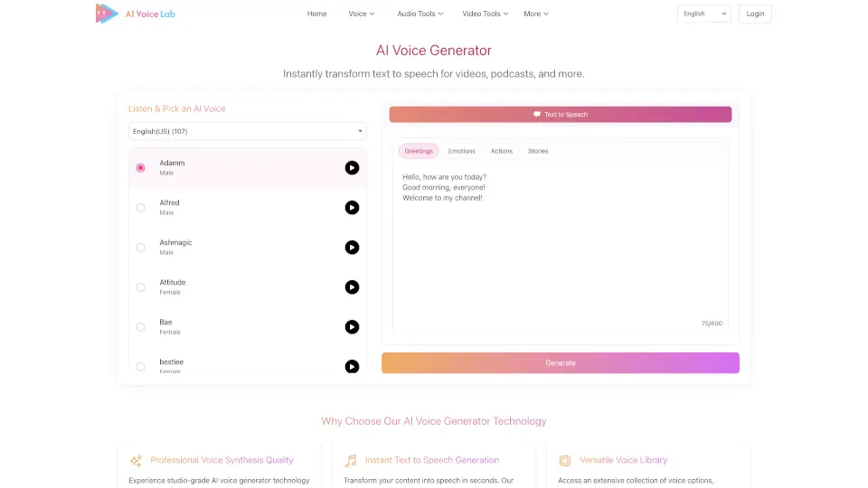Viewport: 868px width, 488px height.
Task: Expand the Video Tools menu
Action: [x=485, y=14]
